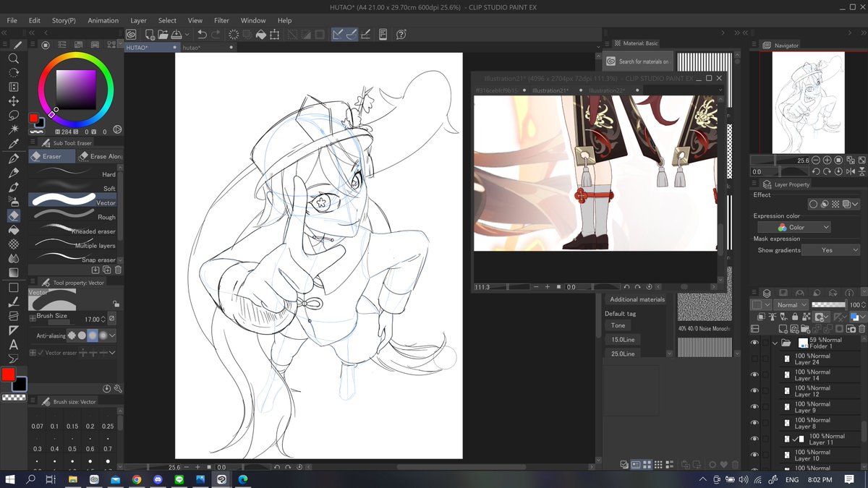Toggle visibility of Folder 1

[x=754, y=343]
